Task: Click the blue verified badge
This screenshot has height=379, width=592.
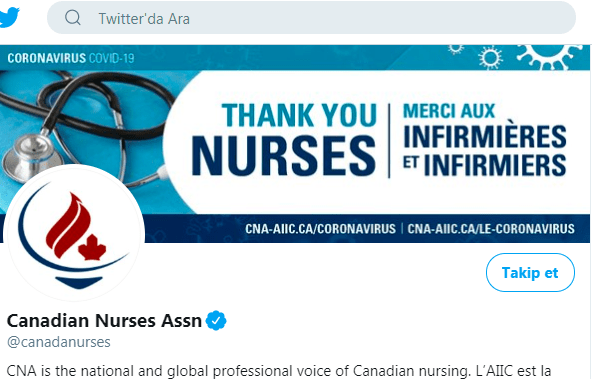Action: pos(216,320)
